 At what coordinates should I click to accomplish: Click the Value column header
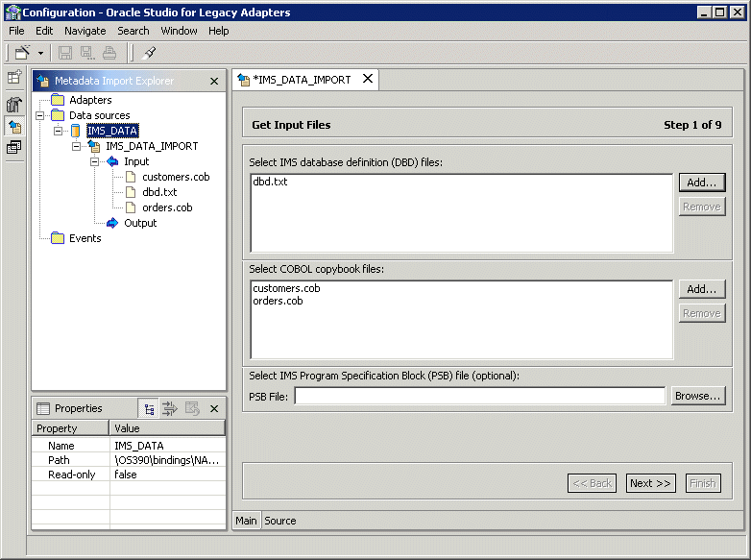pyautogui.click(x=167, y=428)
